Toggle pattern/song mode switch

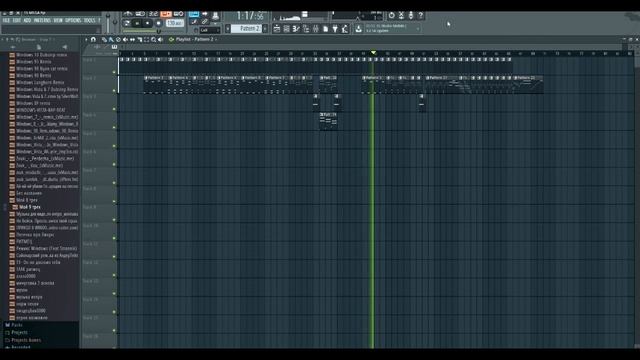[127, 23]
